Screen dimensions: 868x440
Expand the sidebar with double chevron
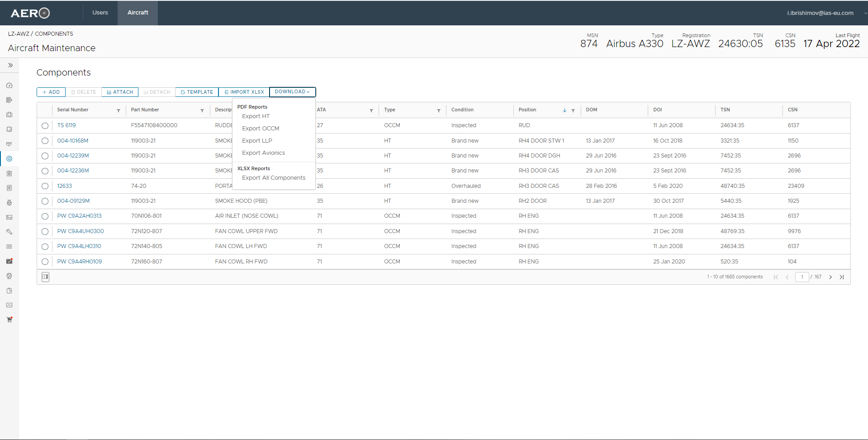click(10, 65)
